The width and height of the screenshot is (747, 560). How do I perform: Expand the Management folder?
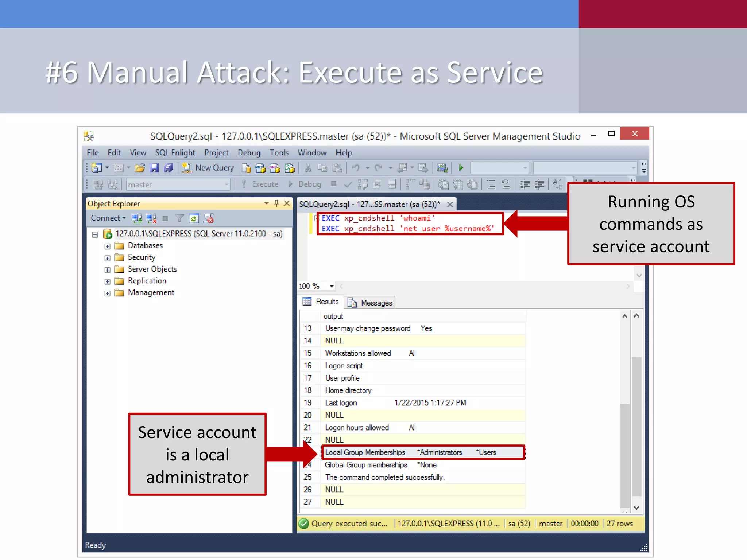[107, 293]
